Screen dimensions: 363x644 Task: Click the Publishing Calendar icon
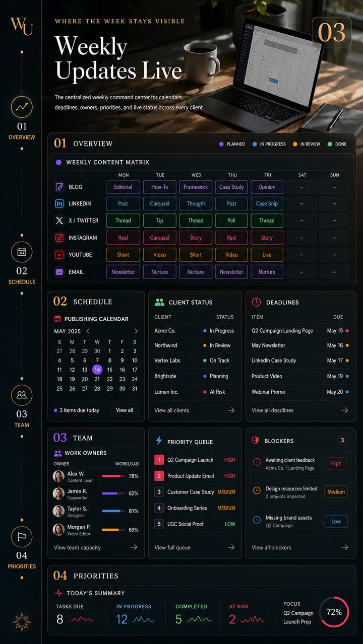[x=57, y=319]
